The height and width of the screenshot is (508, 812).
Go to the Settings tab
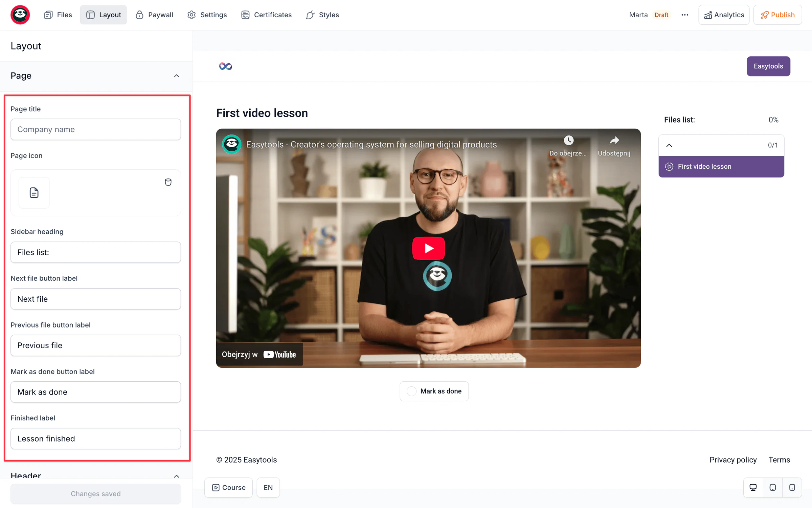tap(207, 15)
